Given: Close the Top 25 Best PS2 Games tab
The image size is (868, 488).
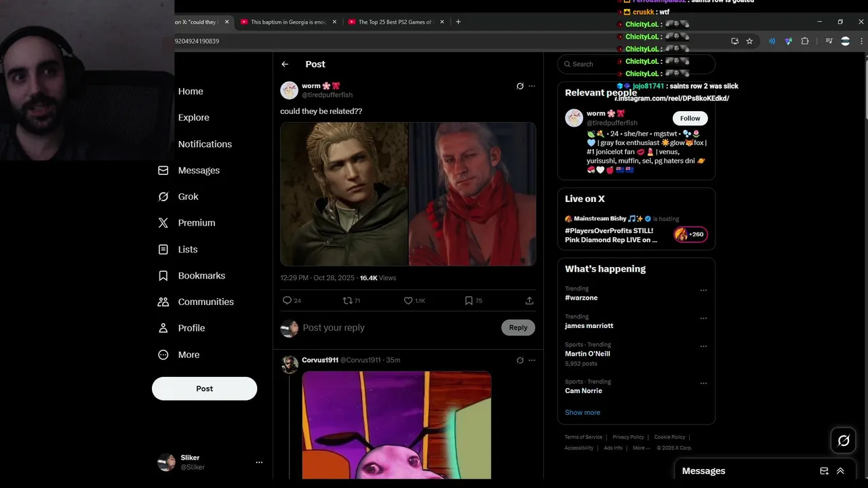Looking at the screenshot, I should coord(442,22).
